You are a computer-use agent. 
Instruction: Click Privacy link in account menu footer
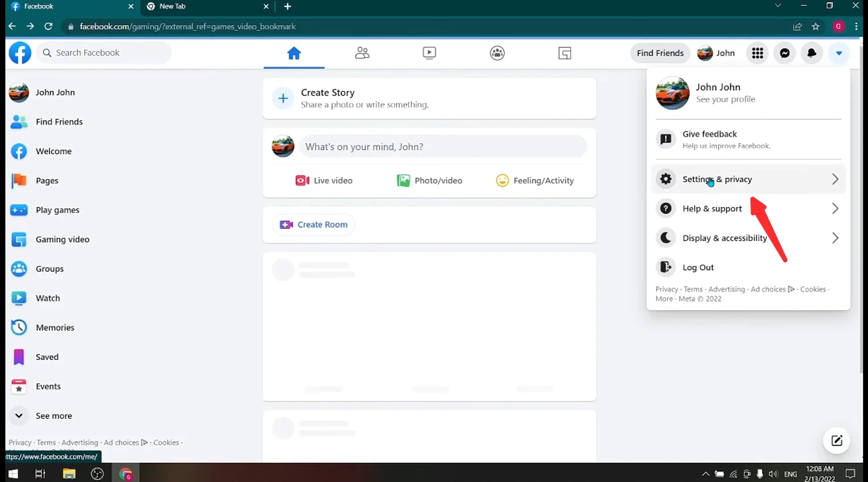pyautogui.click(x=667, y=289)
